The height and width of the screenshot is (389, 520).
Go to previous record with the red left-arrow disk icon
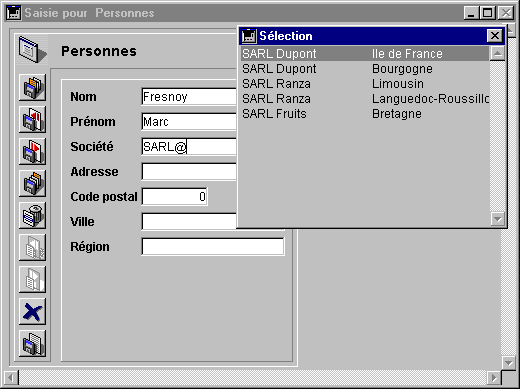tap(32, 119)
